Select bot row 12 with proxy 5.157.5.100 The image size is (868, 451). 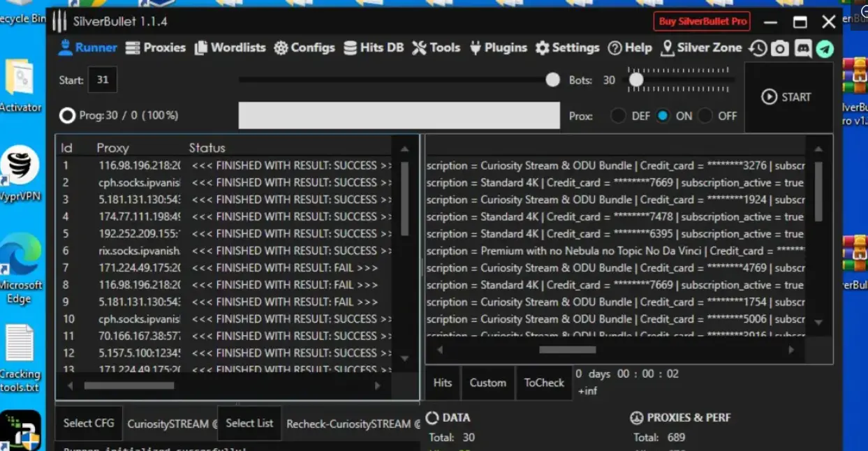tap(225, 353)
